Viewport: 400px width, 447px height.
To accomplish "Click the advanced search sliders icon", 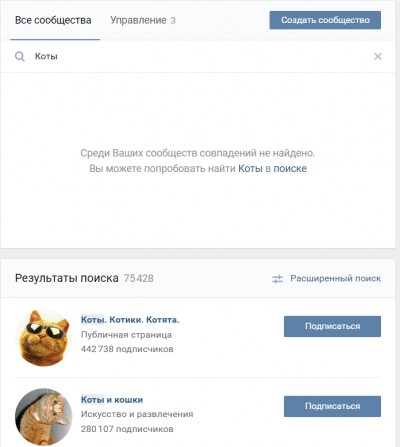I will point(277,279).
